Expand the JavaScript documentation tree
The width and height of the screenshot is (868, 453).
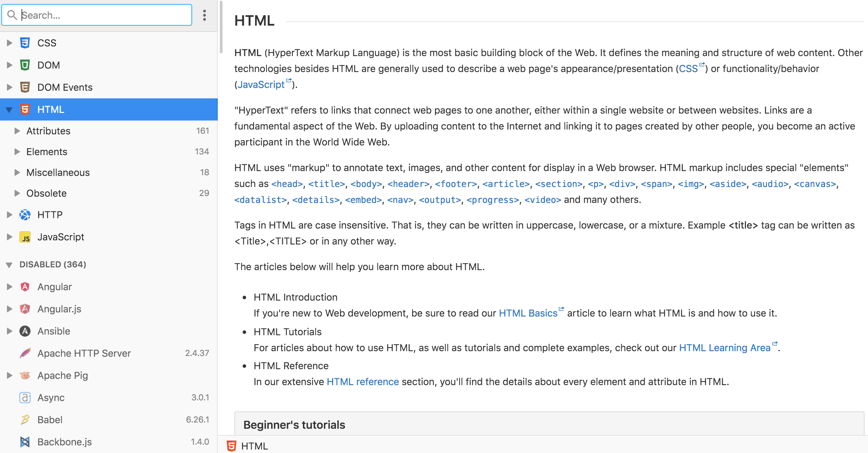(10, 237)
